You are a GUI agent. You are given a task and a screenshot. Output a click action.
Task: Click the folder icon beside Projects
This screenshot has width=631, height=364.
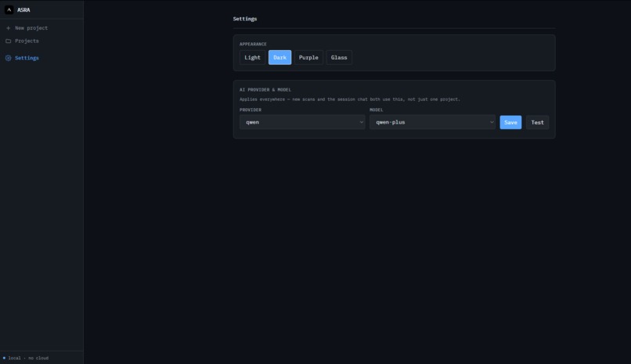coord(8,41)
